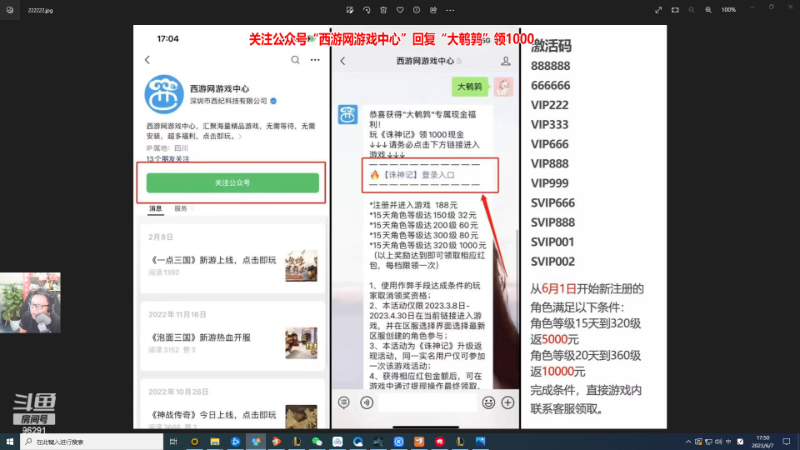Zoom out with the minus magnifier
The image size is (800, 450).
pos(692,10)
